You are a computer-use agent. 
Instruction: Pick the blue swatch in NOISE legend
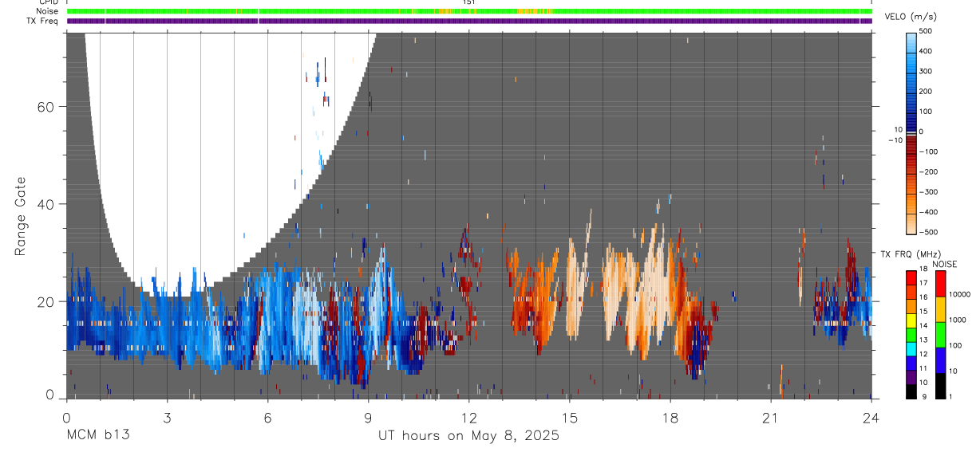940,360
